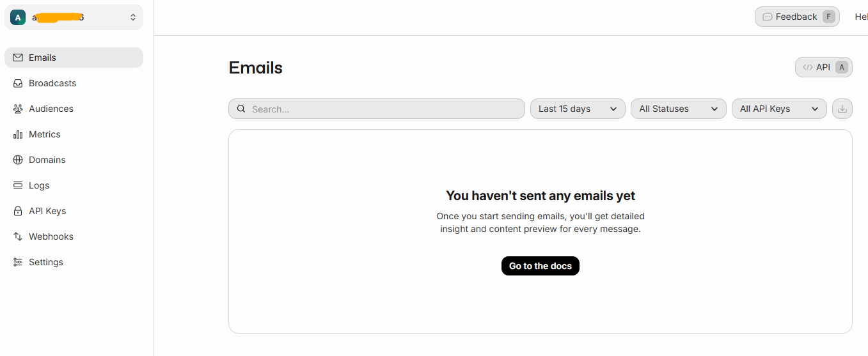The height and width of the screenshot is (356, 868).
Task: Click the Logs icon in sidebar
Action: point(18,185)
